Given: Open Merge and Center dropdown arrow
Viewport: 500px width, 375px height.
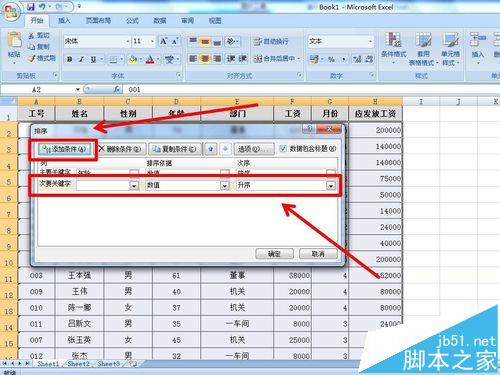Looking at the screenshot, I should coord(299,59).
